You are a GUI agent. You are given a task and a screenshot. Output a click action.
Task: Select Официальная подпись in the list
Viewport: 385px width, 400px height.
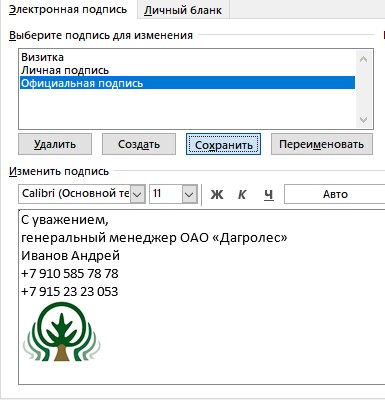[x=187, y=83]
